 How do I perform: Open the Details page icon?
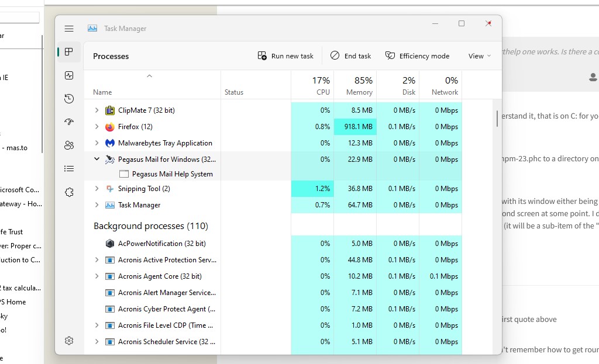pyautogui.click(x=69, y=169)
